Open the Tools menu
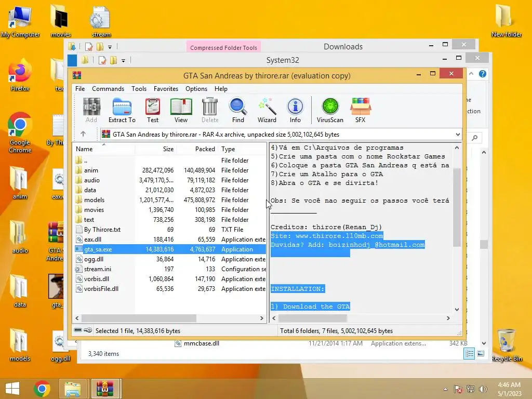 point(139,88)
